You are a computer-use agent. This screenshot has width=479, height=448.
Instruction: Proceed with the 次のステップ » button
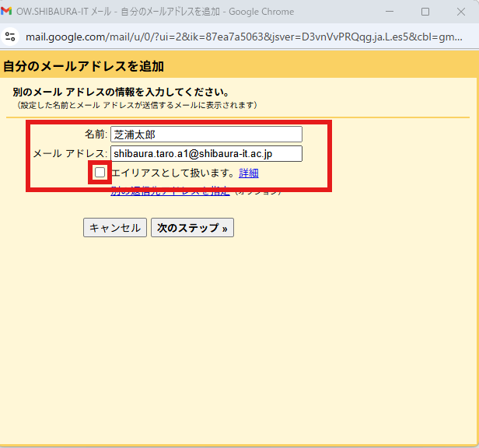192,228
